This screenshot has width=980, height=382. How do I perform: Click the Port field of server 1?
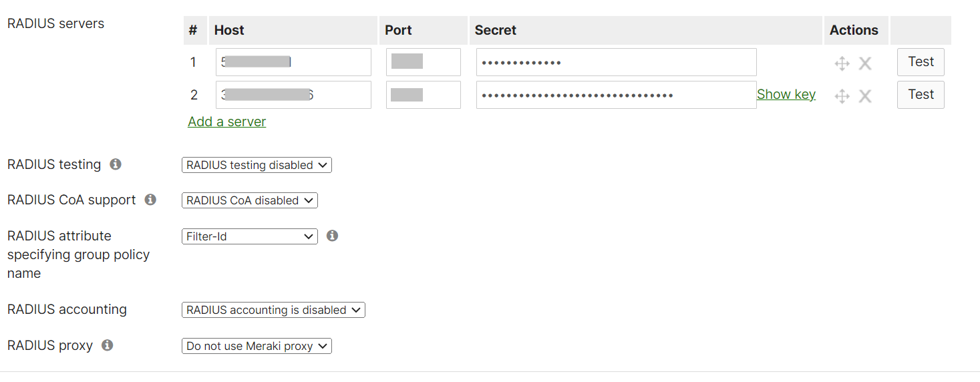(x=423, y=62)
